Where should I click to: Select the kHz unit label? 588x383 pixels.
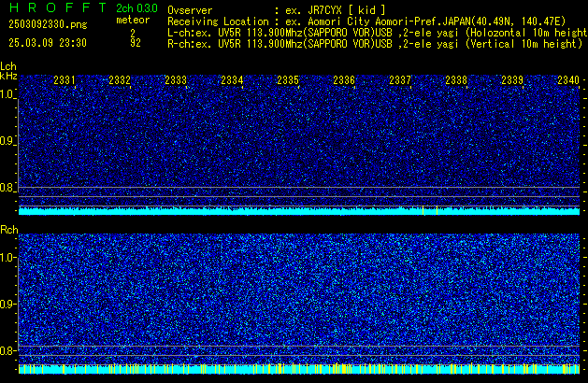(8, 76)
